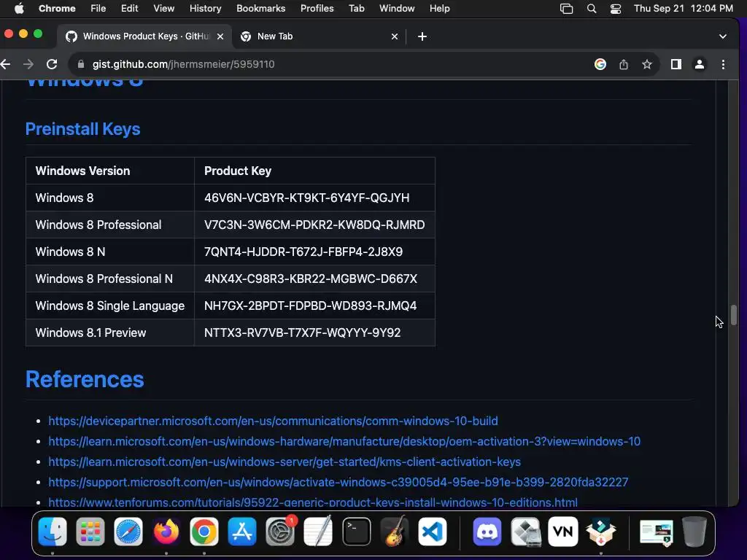The image size is (747, 560).
Task: Click the Chrome back arrow
Action: [x=5, y=64]
